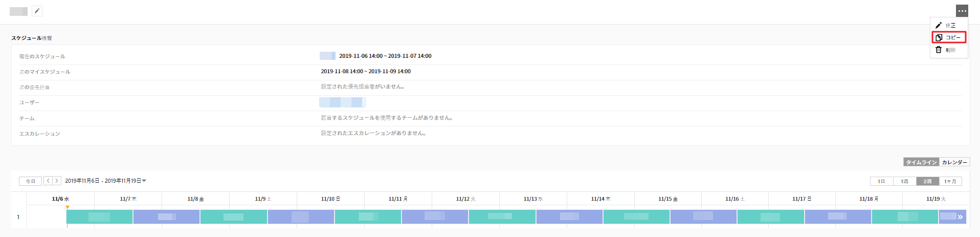Open the three-dot more options menu
This screenshot has height=237, width=980.
pos(962,11)
